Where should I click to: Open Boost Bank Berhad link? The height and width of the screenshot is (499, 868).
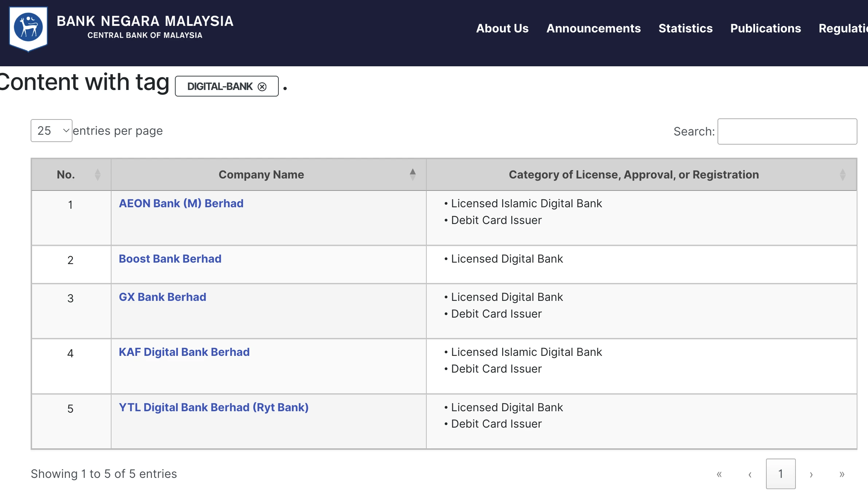tap(170, 259)
